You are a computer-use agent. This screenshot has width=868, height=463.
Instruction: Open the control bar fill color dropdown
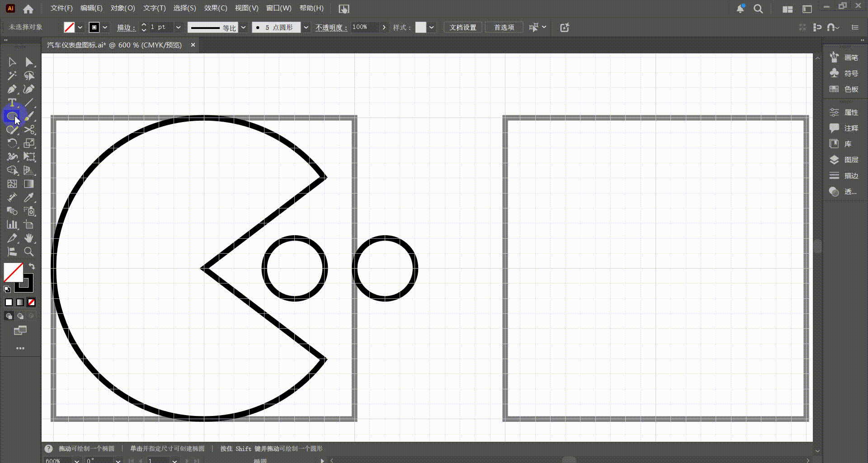tap(80, 28)
